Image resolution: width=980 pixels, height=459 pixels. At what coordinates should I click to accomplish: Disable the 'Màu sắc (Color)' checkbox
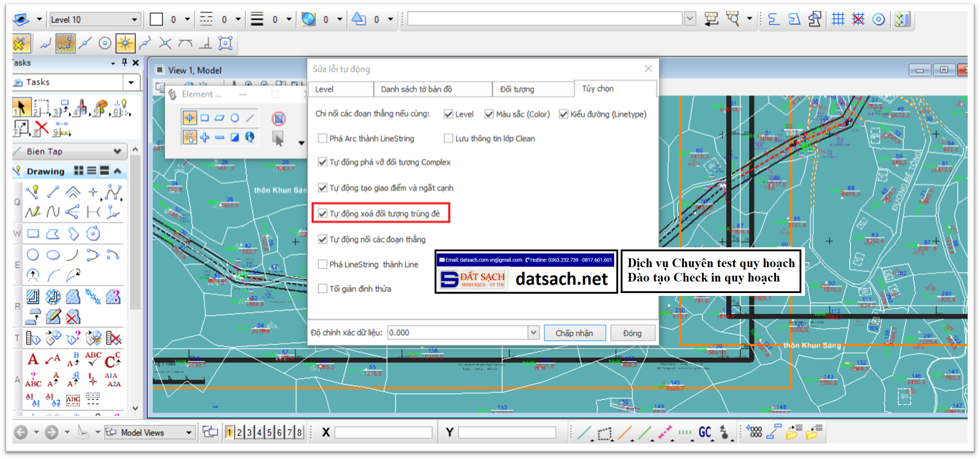(x=489, y=114)
